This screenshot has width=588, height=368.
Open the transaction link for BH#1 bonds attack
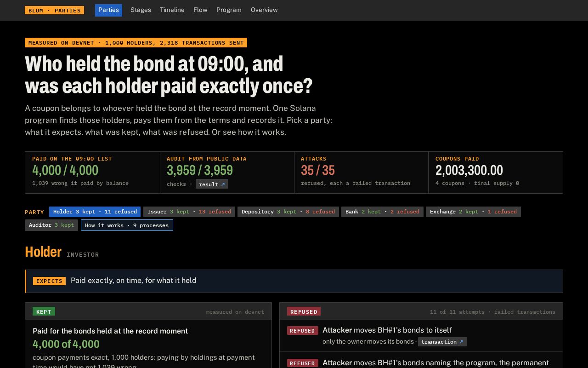pos(442,342)
